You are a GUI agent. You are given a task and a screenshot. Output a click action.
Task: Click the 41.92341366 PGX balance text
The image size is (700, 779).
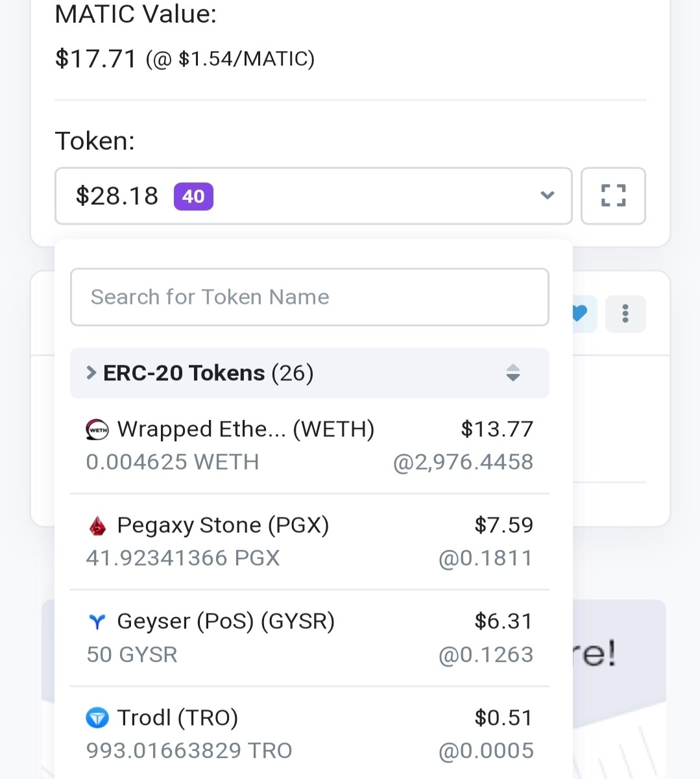(x=183, y=558)
